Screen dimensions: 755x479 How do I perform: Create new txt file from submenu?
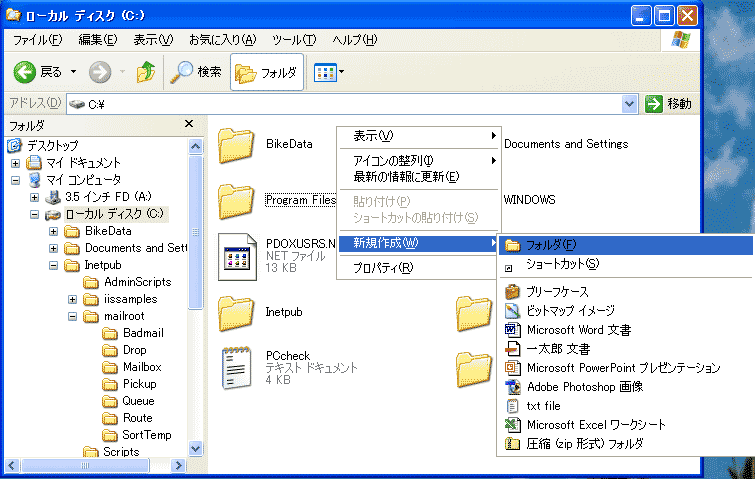[x=626, y=406]
